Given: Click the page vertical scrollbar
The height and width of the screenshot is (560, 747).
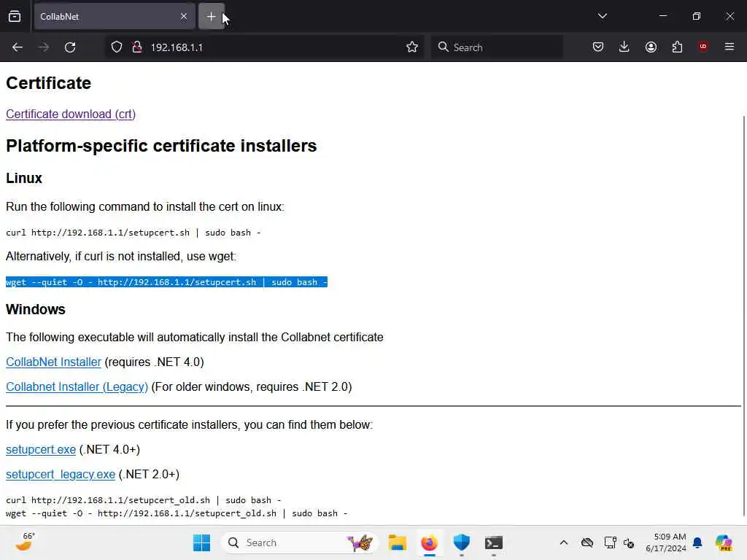Looking at the screenshot, I should tap(743, 316).
